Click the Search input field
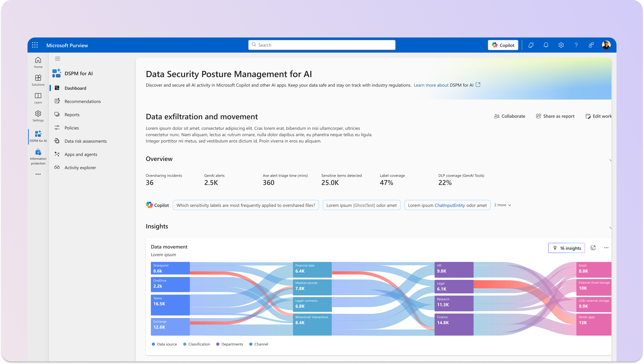Viewport: 644px width, 364px height. click(x=322, y=45)
